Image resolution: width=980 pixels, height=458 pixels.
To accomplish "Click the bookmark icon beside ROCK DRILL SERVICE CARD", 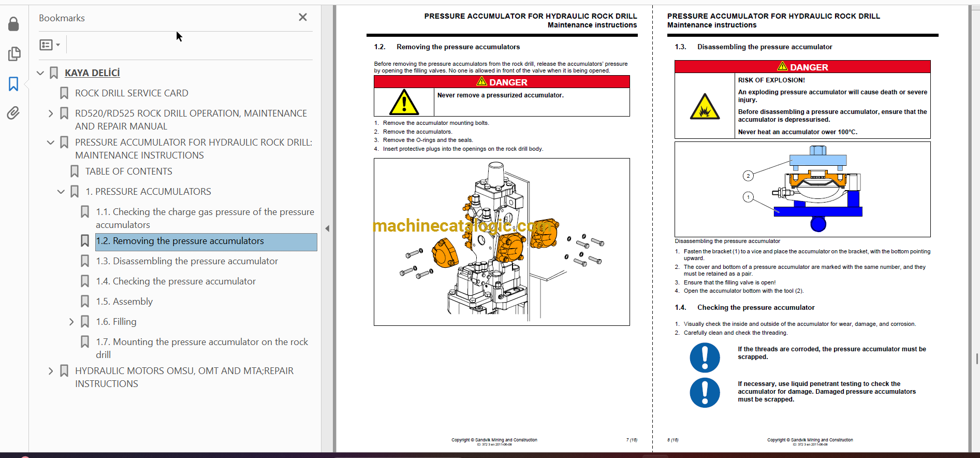I will tap(64, 93).
